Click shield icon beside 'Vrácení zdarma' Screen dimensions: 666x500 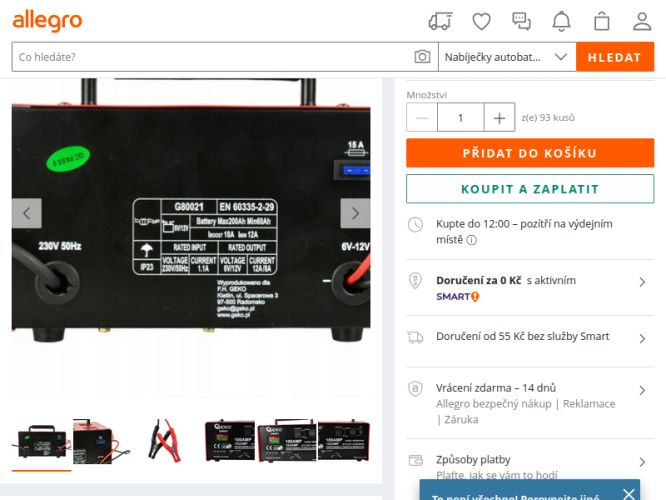coord(415,389)
